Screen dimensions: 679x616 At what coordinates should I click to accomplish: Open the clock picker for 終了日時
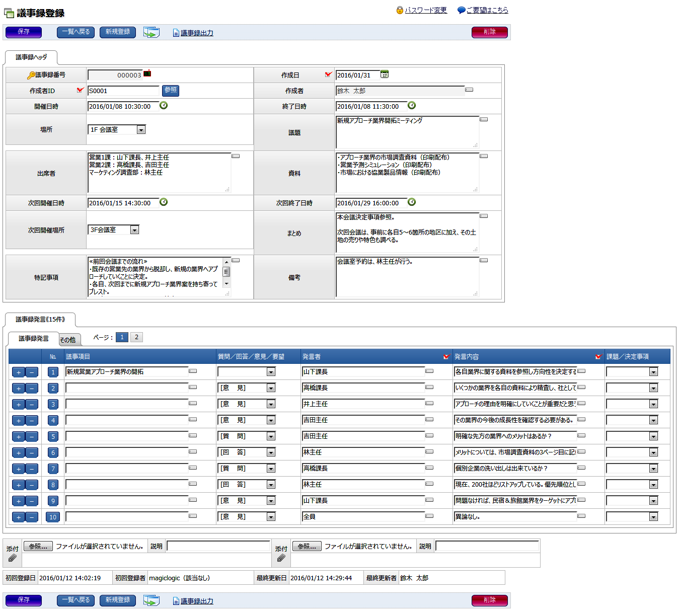point(412,106)
